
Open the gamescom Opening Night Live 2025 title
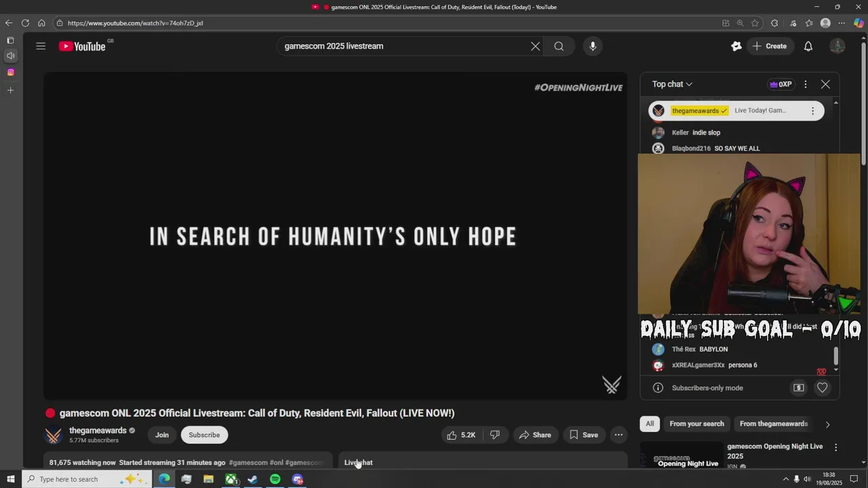point(775,451)
